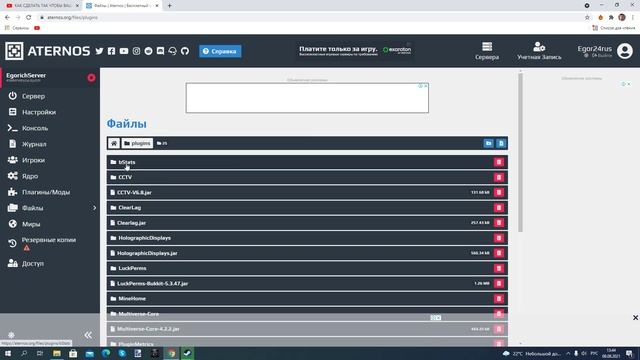
Task: Open the Серверы servers list
Action: tap(487, 51)
